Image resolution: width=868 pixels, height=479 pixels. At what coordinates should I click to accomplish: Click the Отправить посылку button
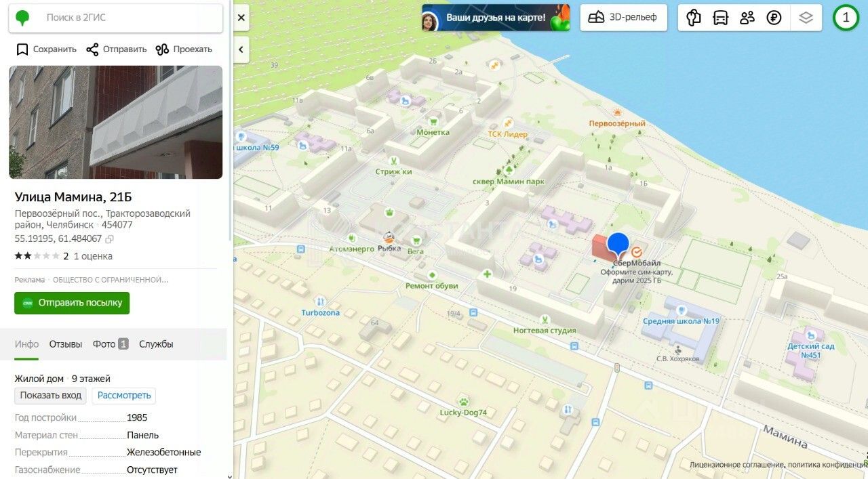pyautogui.click(x=72, y=303)
